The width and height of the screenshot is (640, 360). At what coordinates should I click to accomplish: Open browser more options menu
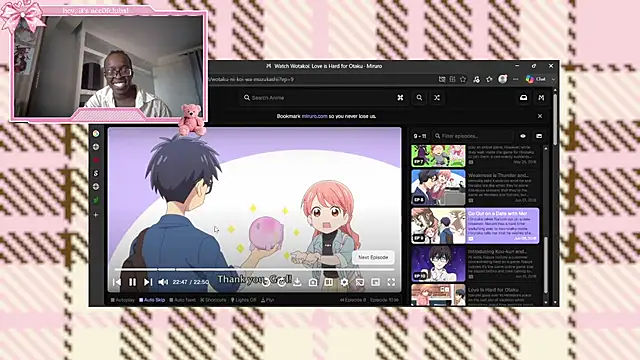tap(516, 79)
